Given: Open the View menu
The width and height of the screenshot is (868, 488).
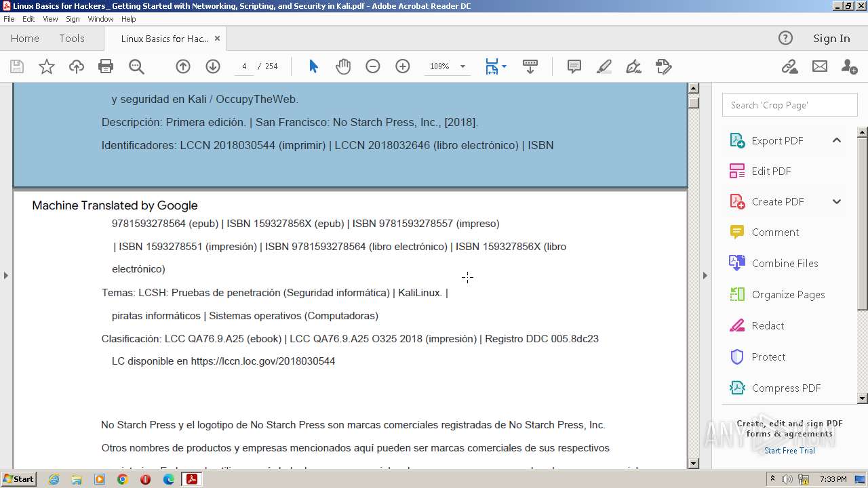Looking at the screenshot, I should [50, 19].
